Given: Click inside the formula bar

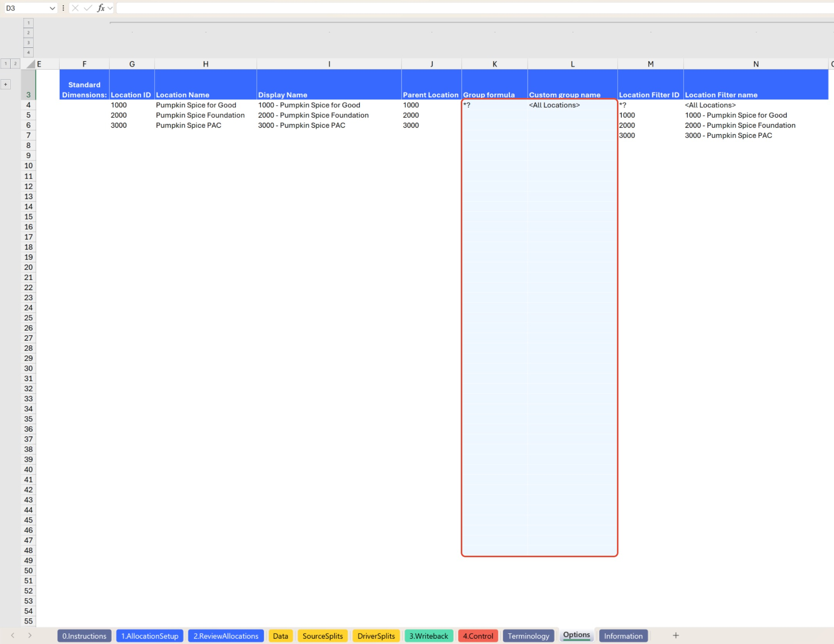Looking at the screenshot, I should click(308, 8).
